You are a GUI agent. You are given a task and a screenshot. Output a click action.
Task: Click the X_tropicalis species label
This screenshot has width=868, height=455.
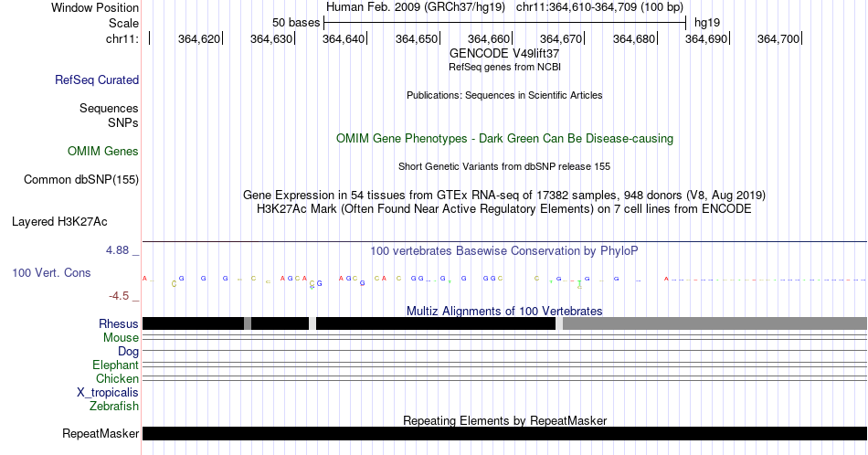108,393
